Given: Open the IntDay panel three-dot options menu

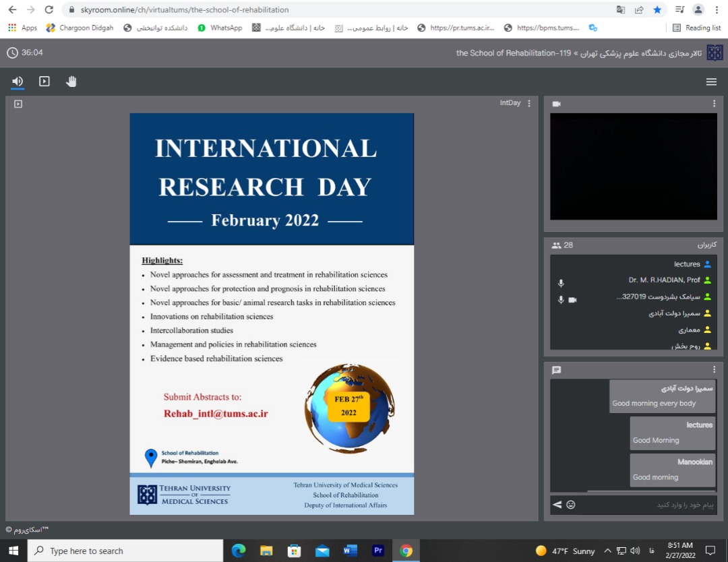Looking at the screenshot, I should (x=529, y=103).
